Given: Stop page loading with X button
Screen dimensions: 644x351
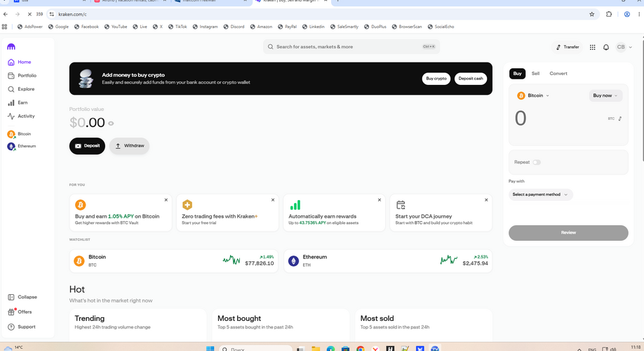Looking at the screenshot, I should [x=29, y=14].
